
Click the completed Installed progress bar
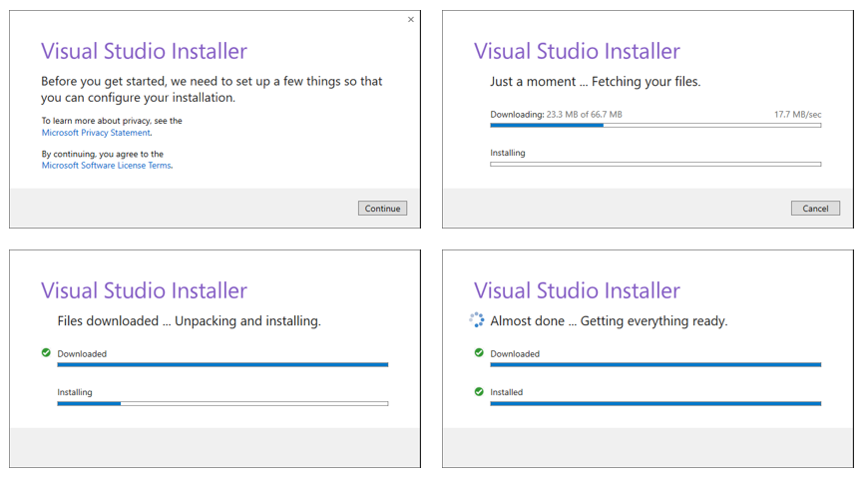654,403
